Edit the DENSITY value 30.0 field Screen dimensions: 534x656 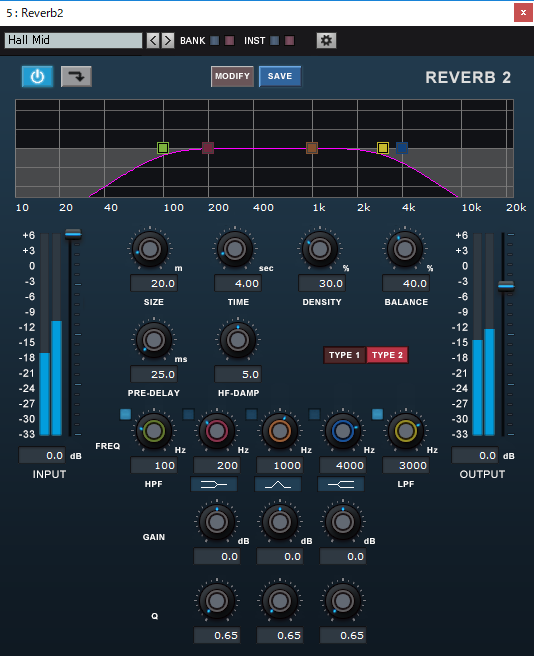point(322,283)
